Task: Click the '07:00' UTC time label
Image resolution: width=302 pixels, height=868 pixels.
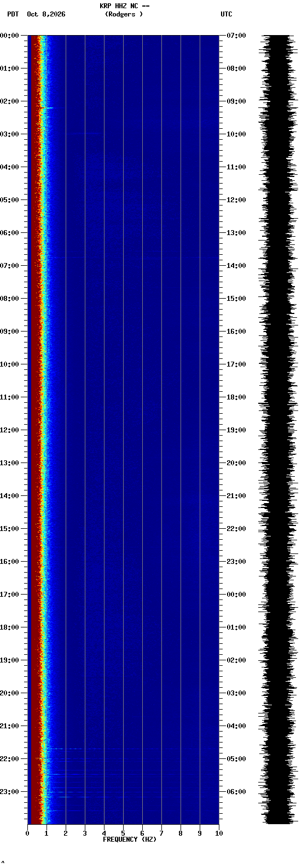Action: [236, 36]
